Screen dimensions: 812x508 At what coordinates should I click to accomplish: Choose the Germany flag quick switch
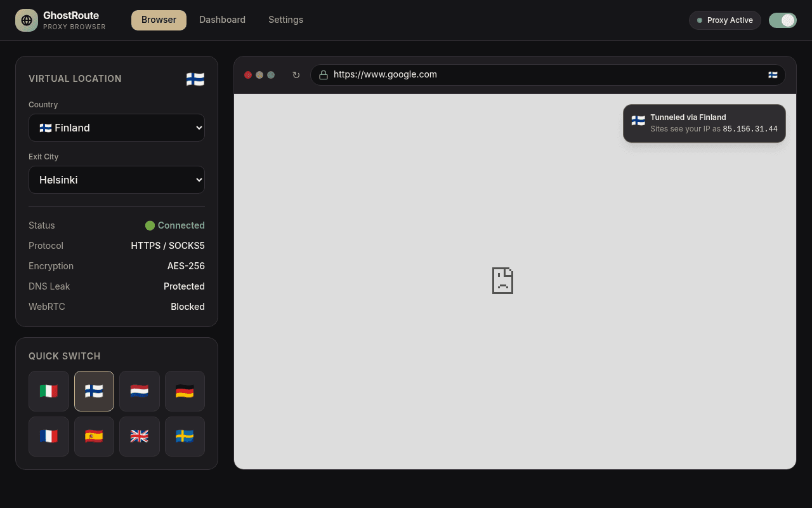click(185, 391)
